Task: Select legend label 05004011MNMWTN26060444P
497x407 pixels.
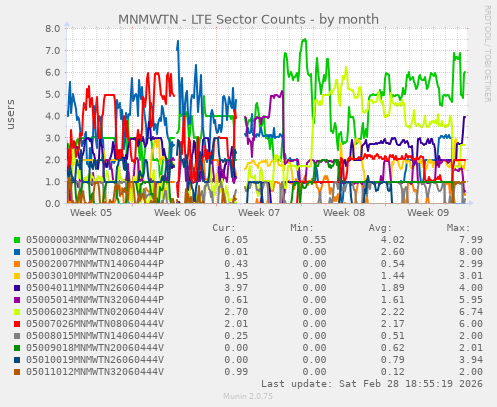Action: coord(95,288)
